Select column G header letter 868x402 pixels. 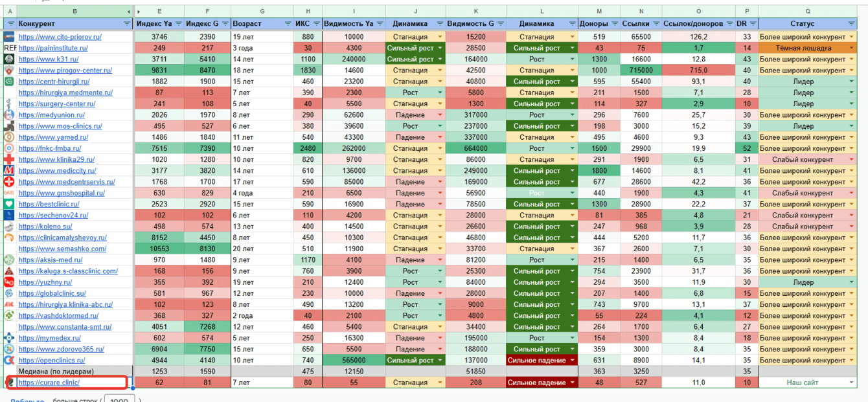tap(262, 12)
